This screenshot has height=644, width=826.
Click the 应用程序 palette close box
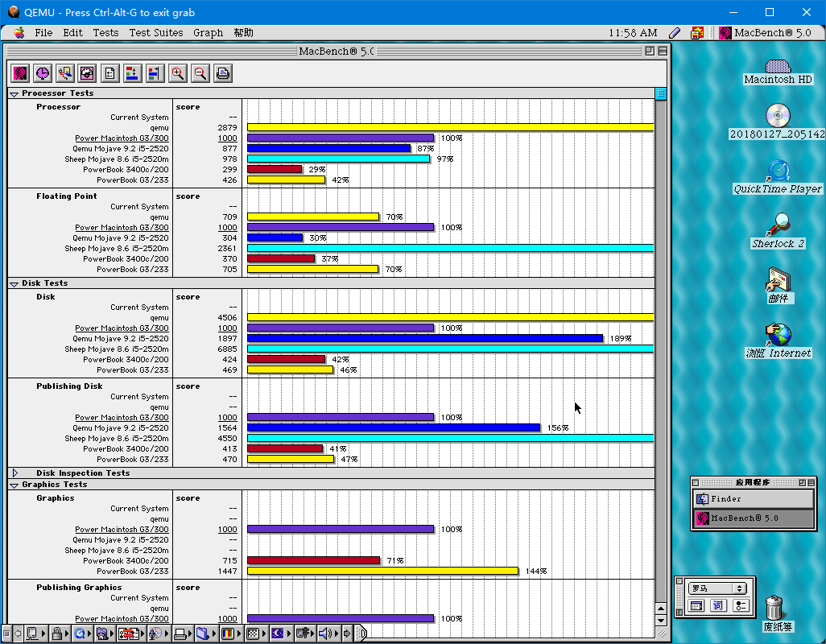(x=696, y=482)
